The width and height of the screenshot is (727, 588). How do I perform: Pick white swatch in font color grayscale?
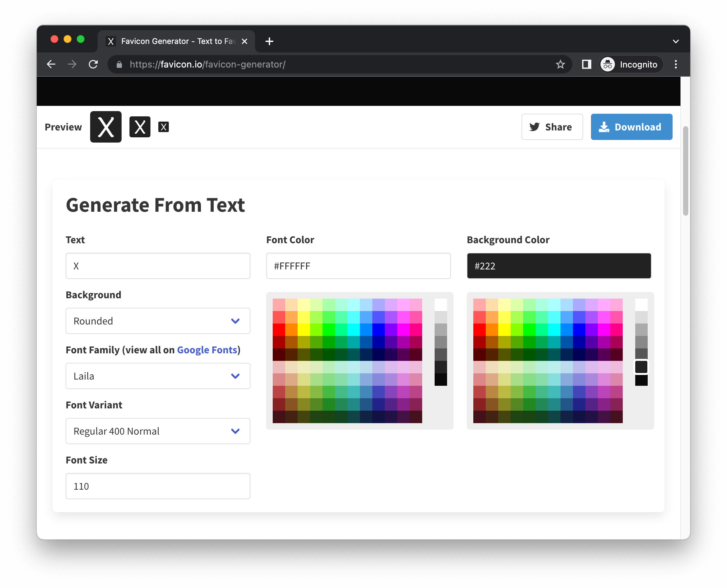[x=441, y=304]
